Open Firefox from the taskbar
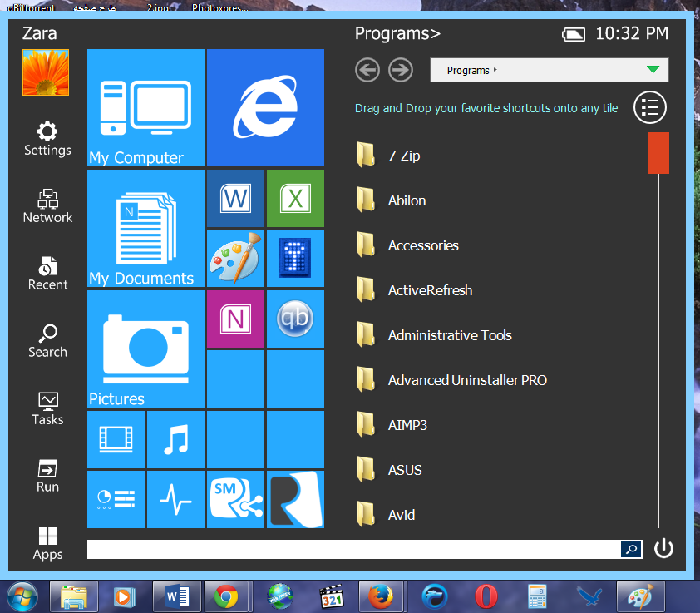The width and height of the screenshot is (700, 613). coord(381,597)
